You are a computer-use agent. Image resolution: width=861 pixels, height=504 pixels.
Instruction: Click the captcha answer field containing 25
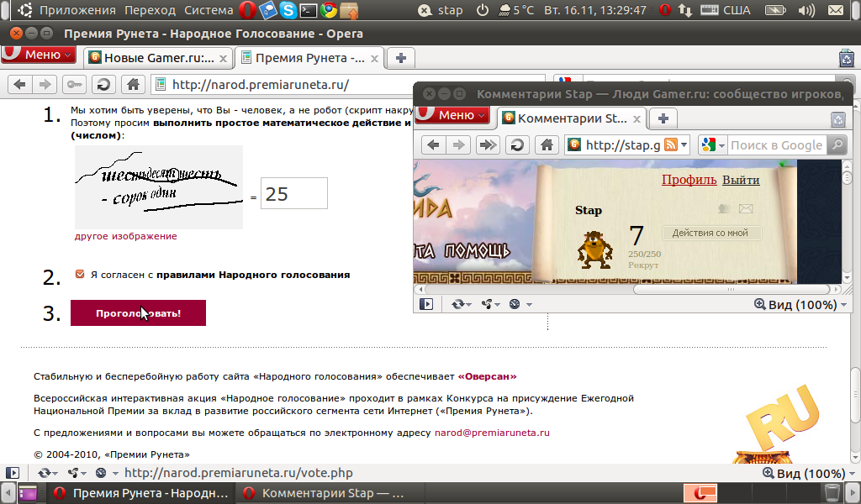pyautogui.click(x=294, y=193)
